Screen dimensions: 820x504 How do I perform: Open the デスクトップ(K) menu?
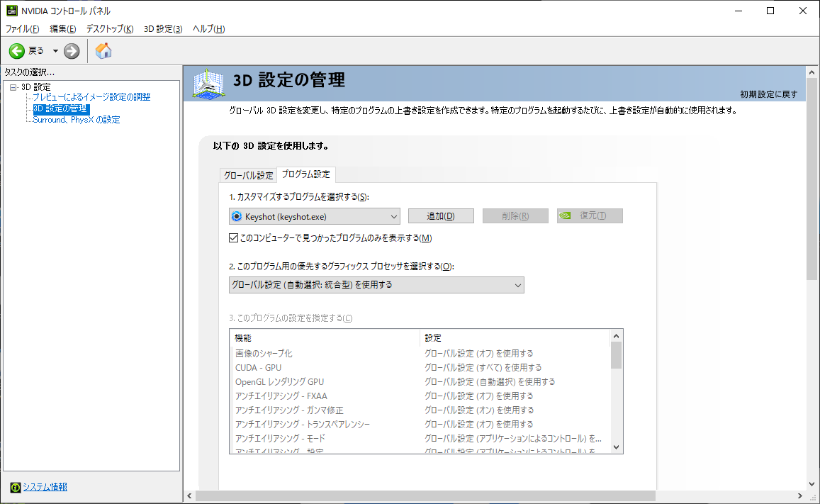point(110,29)
